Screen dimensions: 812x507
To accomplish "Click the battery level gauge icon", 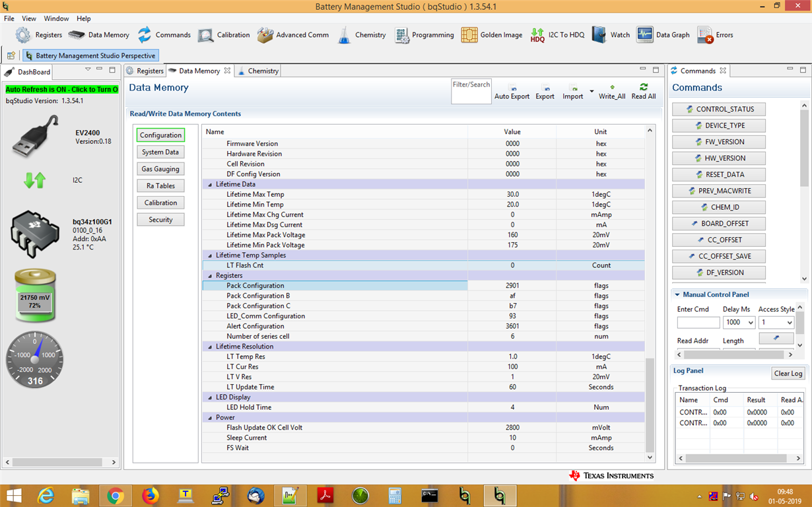I will (35, 295).
